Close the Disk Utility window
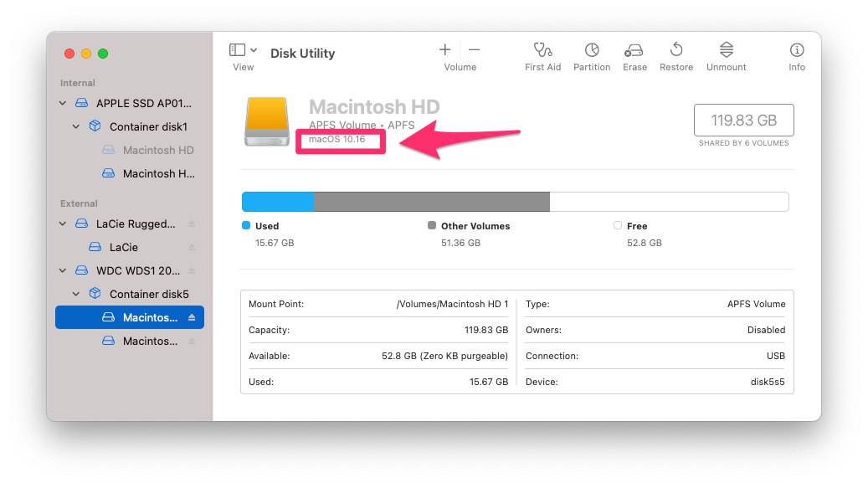The width and height of the screenshot is (868, 483). (69, 54)
